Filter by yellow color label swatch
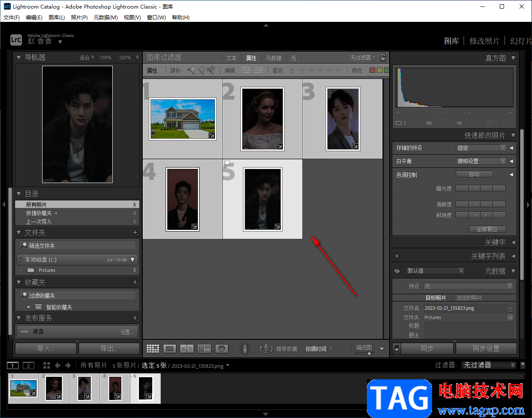Image resolution: width=532 pixels, height=418 pixels. [x=380, y=70]
